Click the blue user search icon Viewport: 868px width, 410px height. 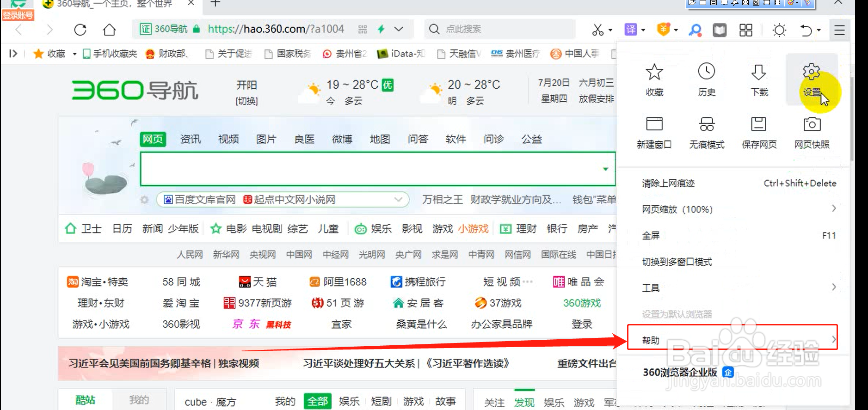click(695, 30)
